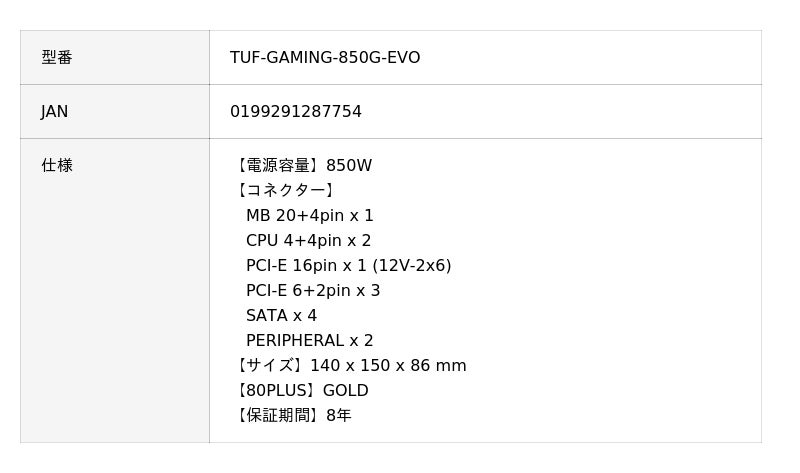Click the PERIPHERAL x 2 line
Viewport: 800px width, 473px height.
pyautogui.click(x=310, y=341)
